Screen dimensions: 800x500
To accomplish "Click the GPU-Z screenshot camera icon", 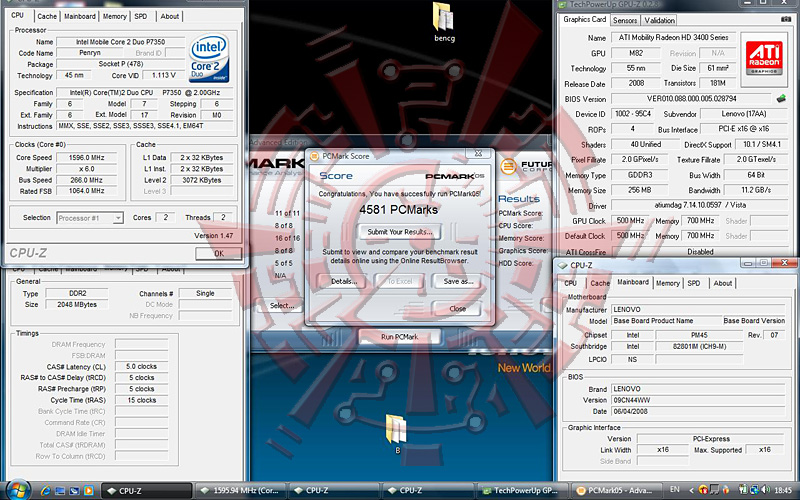I will coord(786,19).
